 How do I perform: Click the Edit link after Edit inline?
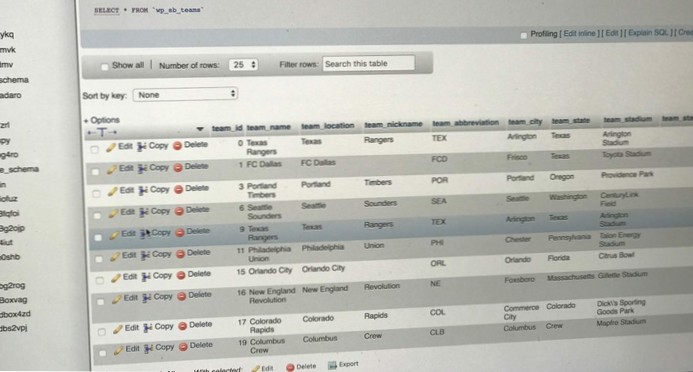click(612, 33)
